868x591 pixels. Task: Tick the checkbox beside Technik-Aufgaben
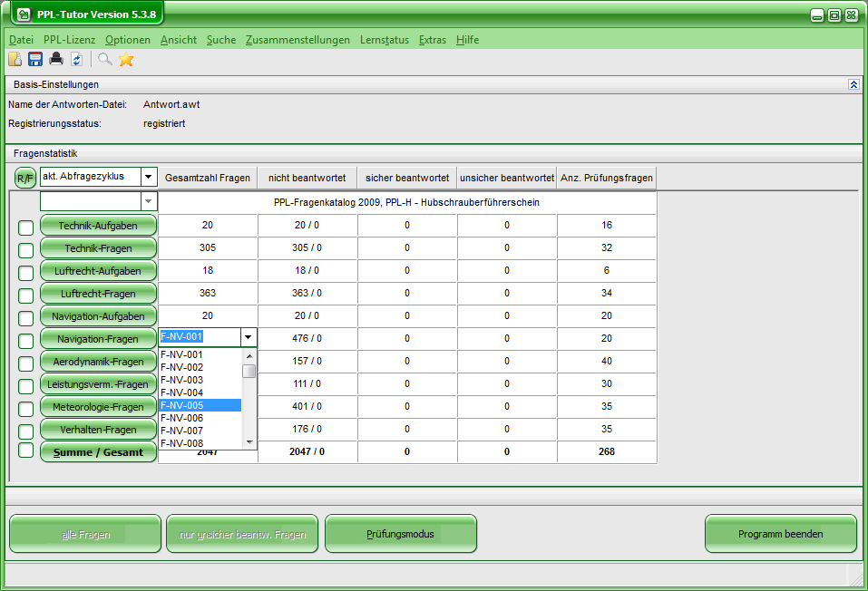pyautogui.click(x=26, y=228)
